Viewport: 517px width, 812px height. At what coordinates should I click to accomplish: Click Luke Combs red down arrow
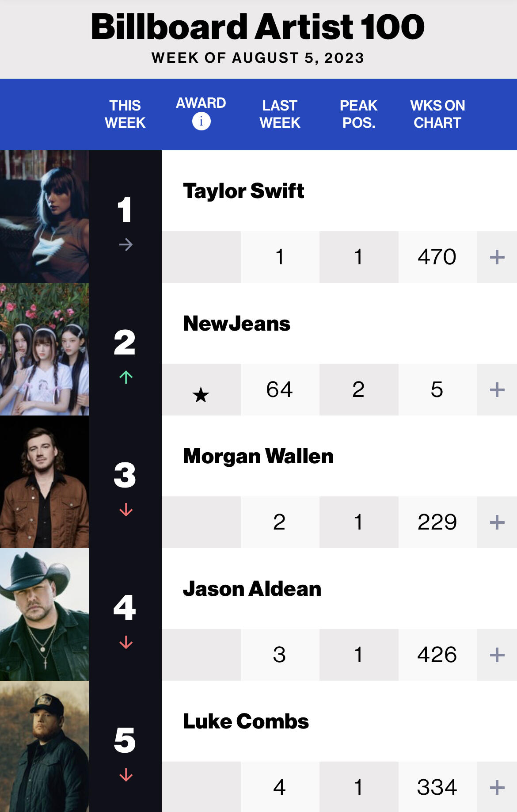tap(126, 775)
